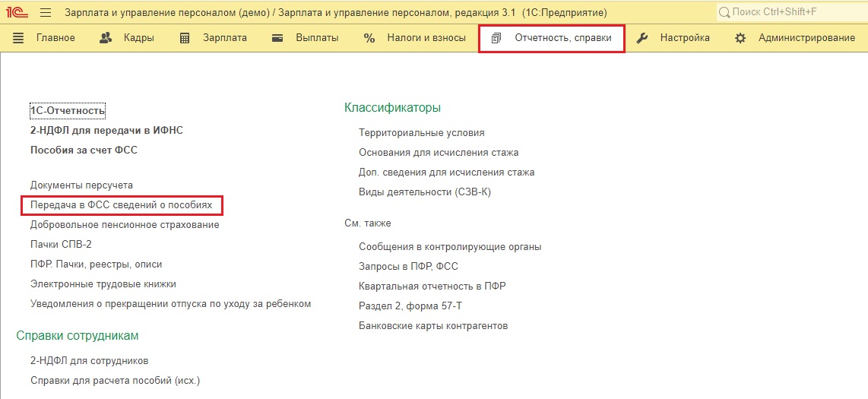
Task: Click the percent icon for Налоги и взносы
Action: [369, 38]
